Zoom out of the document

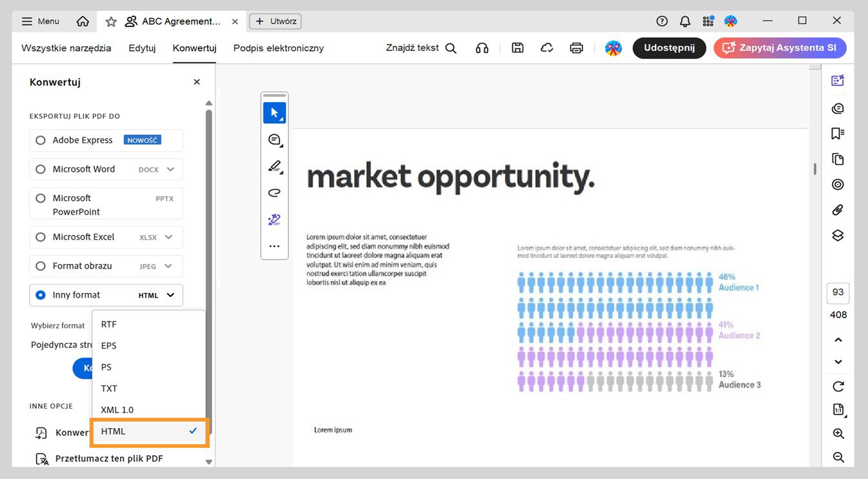(x=838, y=457)
